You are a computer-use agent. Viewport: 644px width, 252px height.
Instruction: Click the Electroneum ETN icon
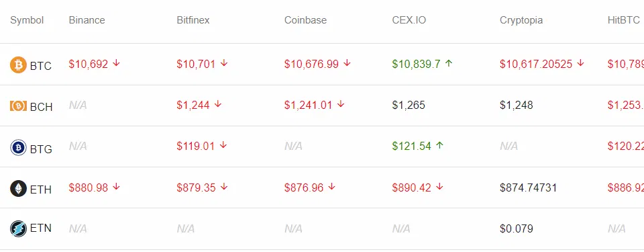coord(19,228)
